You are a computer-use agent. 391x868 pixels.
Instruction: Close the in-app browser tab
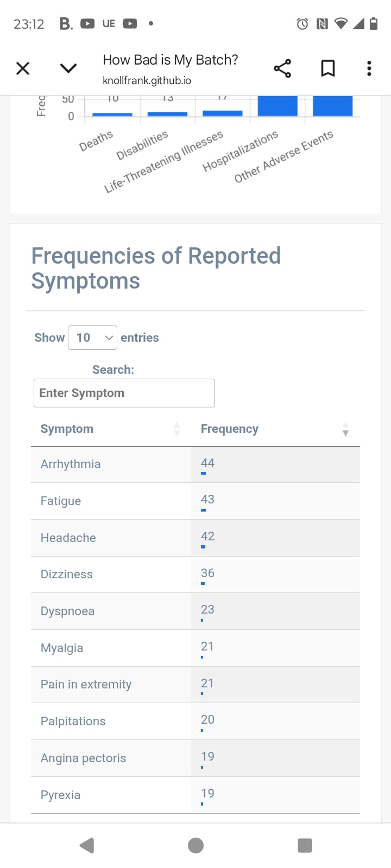coord(23,68)
